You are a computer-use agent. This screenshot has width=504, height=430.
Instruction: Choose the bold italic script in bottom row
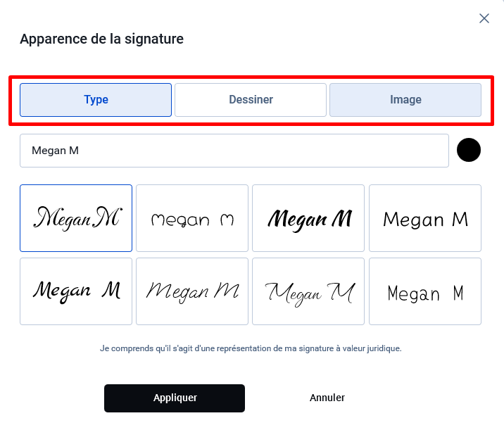click(x=76, y=291)
